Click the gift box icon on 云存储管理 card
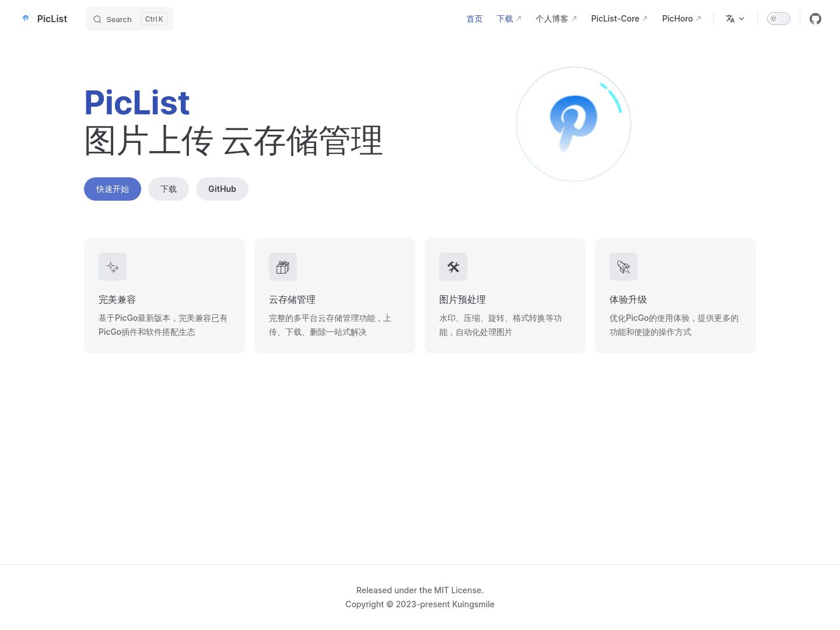 [283, 267]
